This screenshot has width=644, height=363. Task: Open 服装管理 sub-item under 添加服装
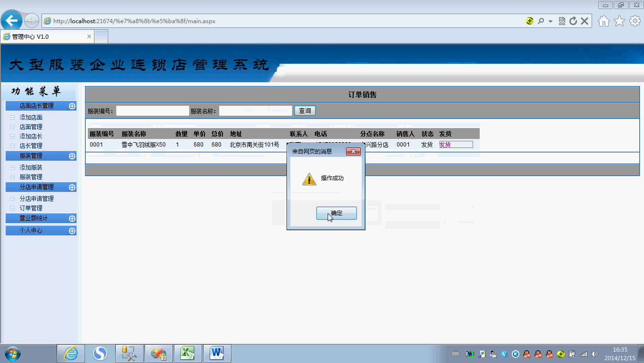31,177
